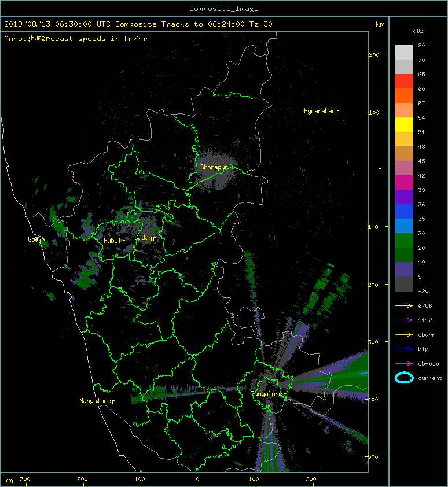Click the 5 dBZ purple color swatch
This screenshot has width=448, height=487.
click(x=404, y=270)
